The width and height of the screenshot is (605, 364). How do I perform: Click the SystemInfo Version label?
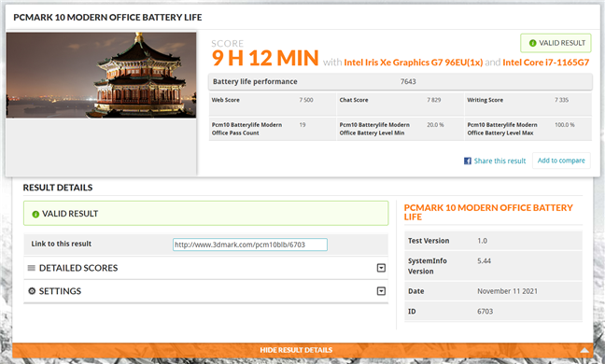pyautogui.click(x=428, y=266)
